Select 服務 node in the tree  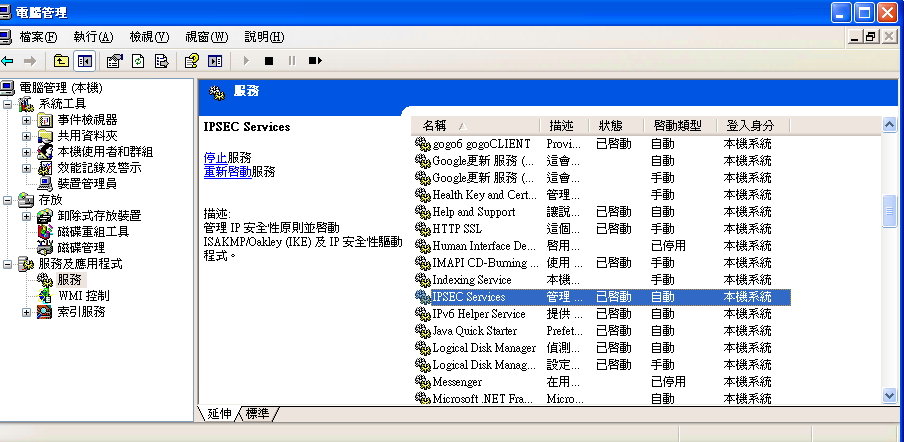[x=70, y=280]
